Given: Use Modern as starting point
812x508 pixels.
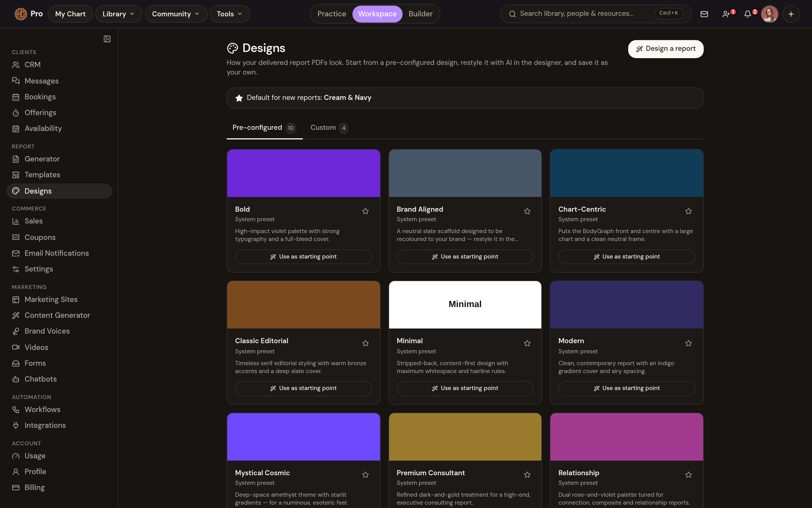Looking at the screenshot, I should 626,388.
